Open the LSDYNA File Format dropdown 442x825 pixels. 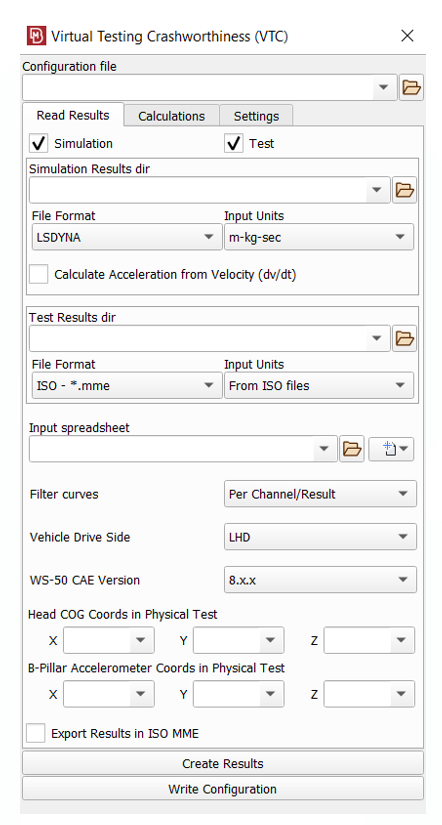coord(127,237)
